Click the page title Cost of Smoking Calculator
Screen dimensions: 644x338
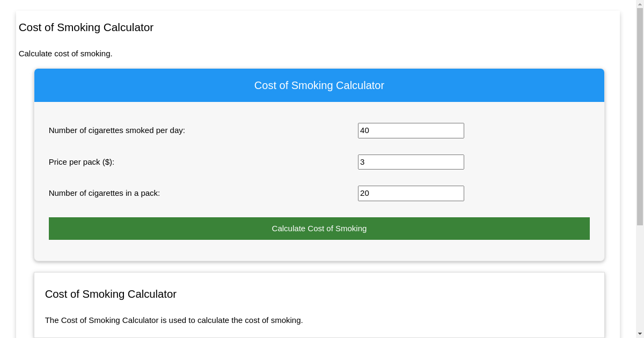86,27
